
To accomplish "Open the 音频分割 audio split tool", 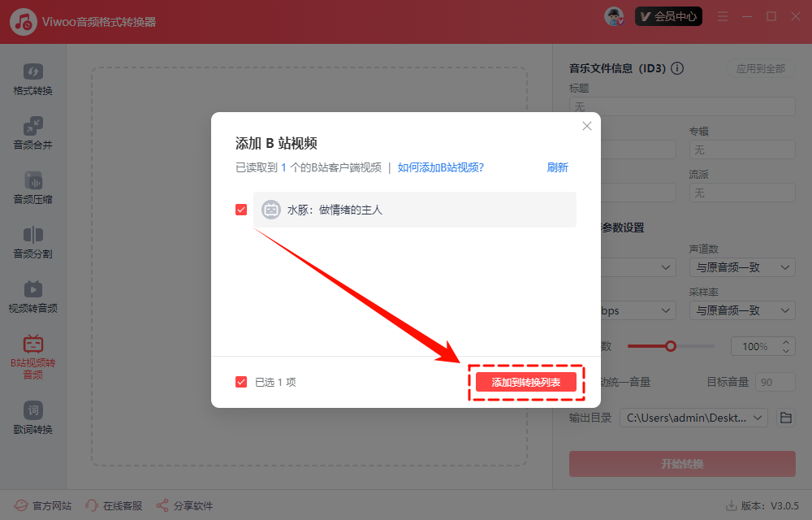I will 32,242.
